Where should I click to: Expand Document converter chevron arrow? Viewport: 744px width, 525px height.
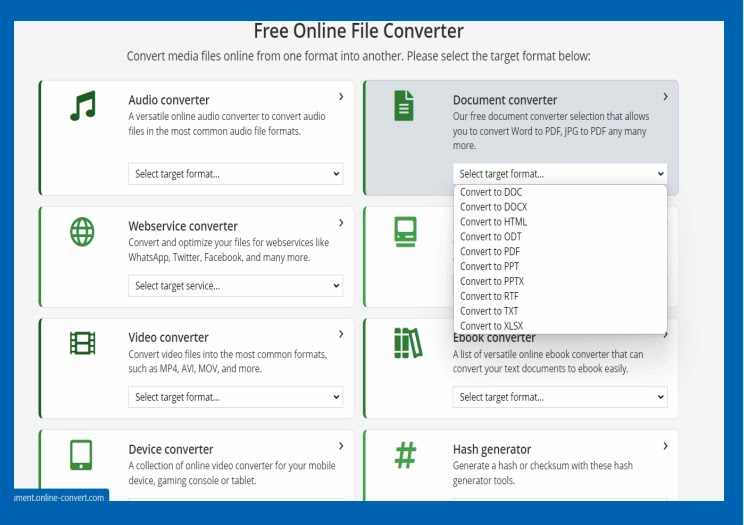click(666, 97)
